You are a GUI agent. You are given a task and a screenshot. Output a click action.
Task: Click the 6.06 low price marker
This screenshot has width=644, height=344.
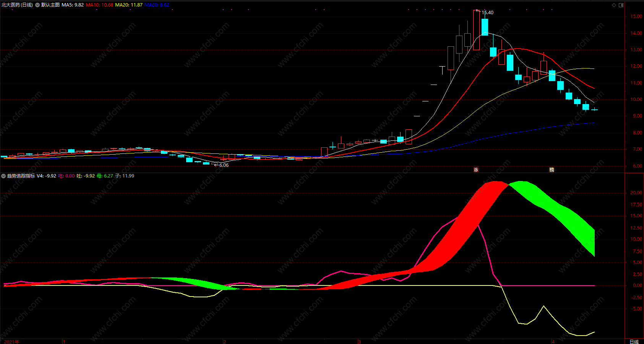click(224, 165)
